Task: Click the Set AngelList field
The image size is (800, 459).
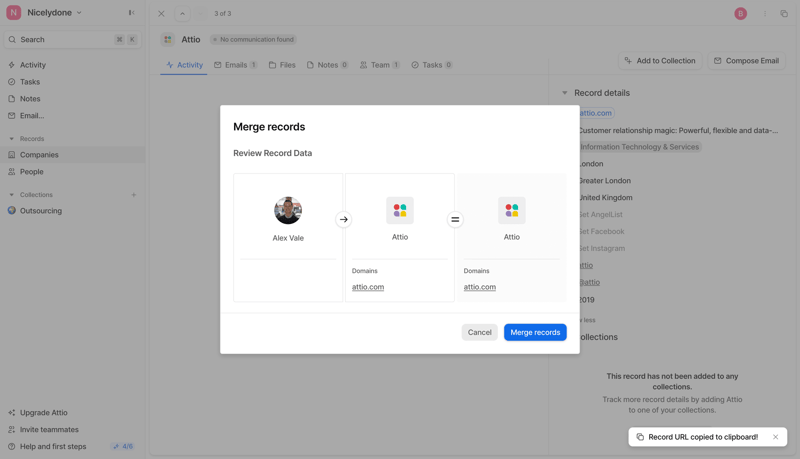Action: (x=601, y=214)
